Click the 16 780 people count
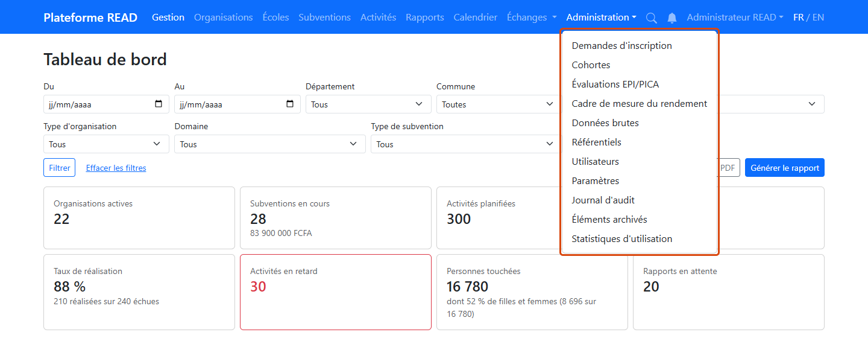Screen dimensions: 868x338 (468, 286)
